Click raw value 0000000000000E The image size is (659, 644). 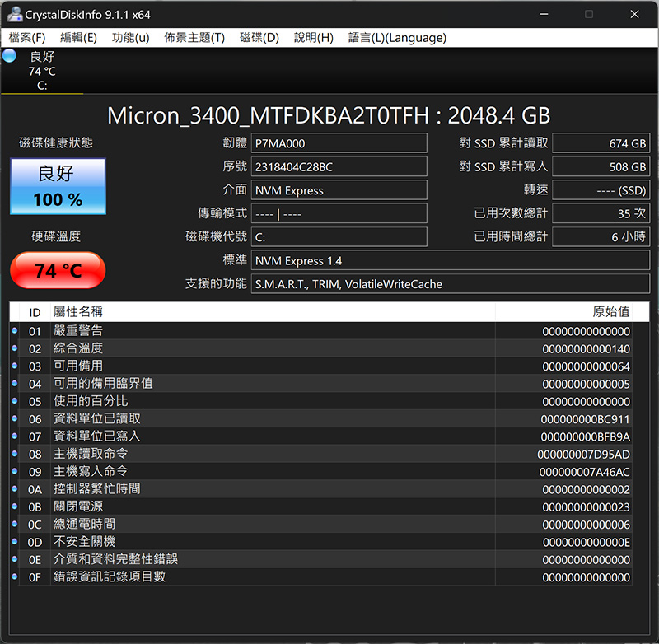(586, 543)
